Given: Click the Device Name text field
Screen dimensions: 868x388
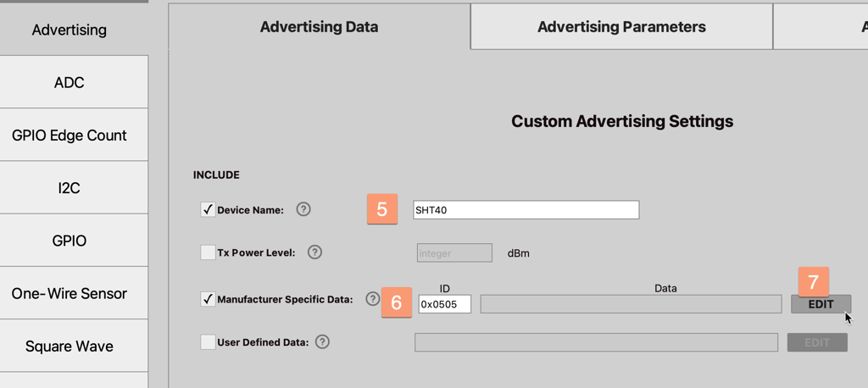Looking at the screenshot, I should click(526, 210).
